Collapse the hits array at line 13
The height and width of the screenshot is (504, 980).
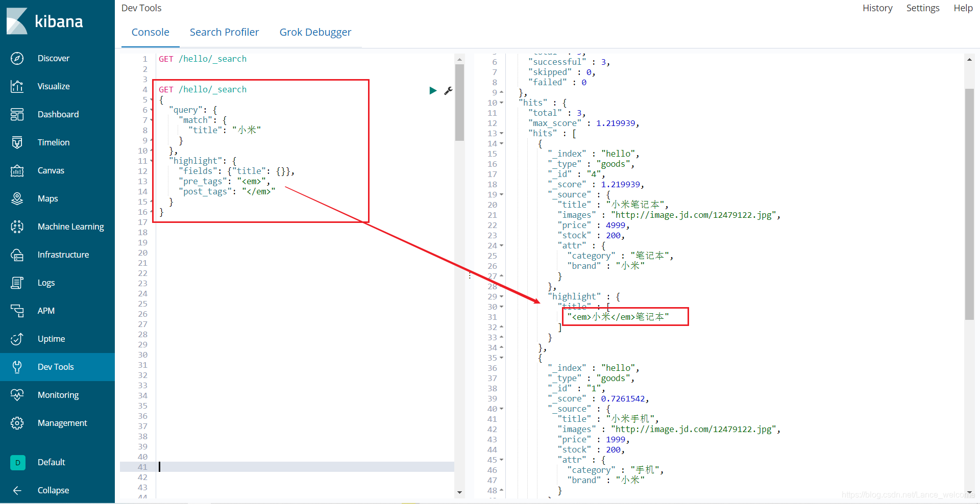coord(501,133)
